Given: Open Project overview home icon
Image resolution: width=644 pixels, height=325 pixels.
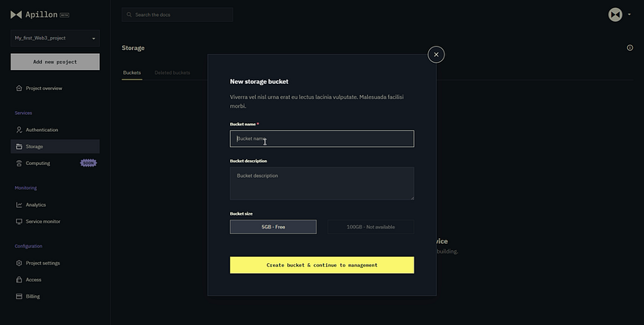Looking at the screenshot, I should point(19,88).
